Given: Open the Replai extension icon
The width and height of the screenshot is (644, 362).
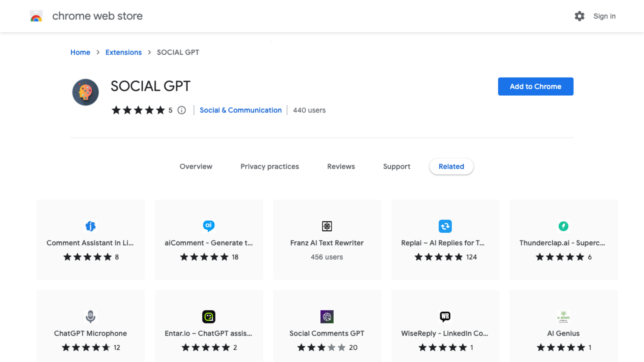Looking at the screenshot, I should pos(445,226).
